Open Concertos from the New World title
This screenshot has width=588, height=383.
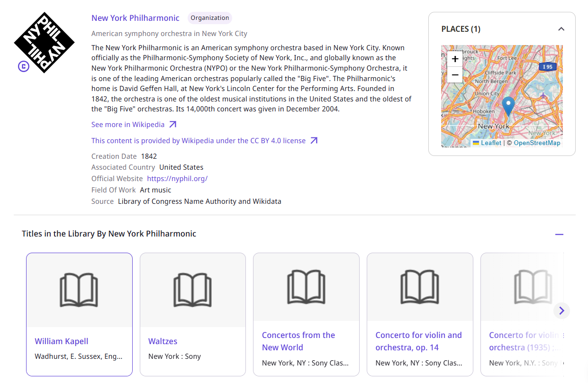(x=298, y=341)
